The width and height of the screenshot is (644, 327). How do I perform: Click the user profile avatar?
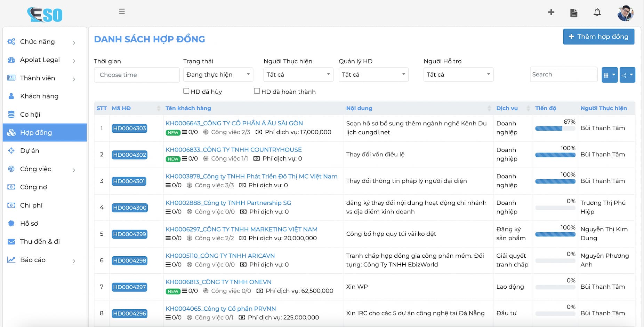point(625,13)
